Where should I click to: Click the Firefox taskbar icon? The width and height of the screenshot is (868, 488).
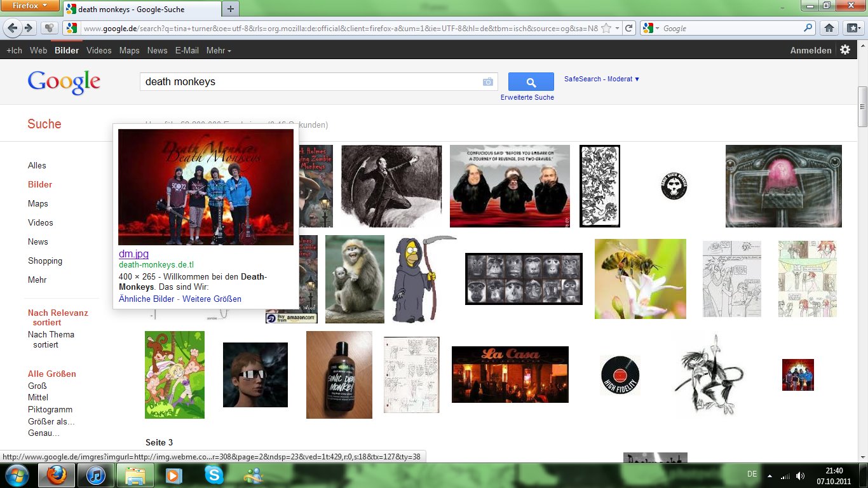pyautogui.click(x=57, y=475)
